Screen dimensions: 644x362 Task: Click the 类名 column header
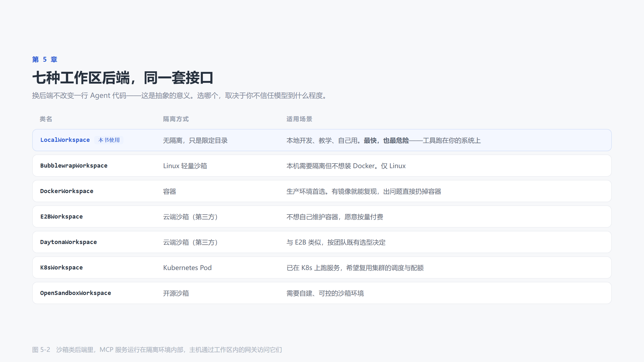click(x=46, y=119)
